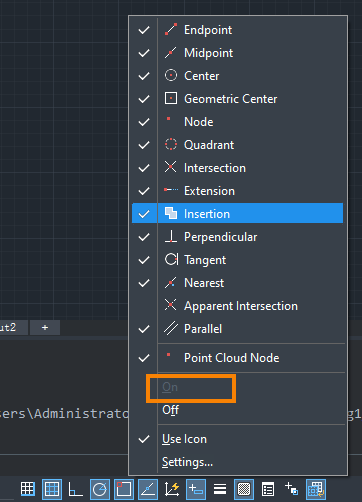This screenshot has height=502, width=362.
Task: Toggle Lineweight display three-lines icon
Action: point(220,489)
